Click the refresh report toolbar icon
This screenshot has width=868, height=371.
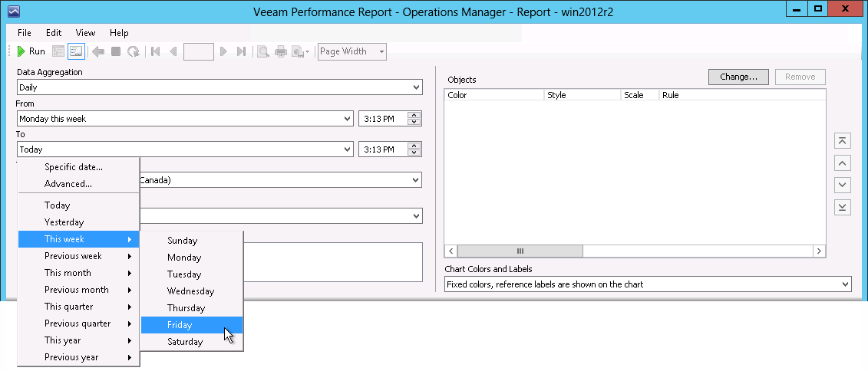[134, 51]
